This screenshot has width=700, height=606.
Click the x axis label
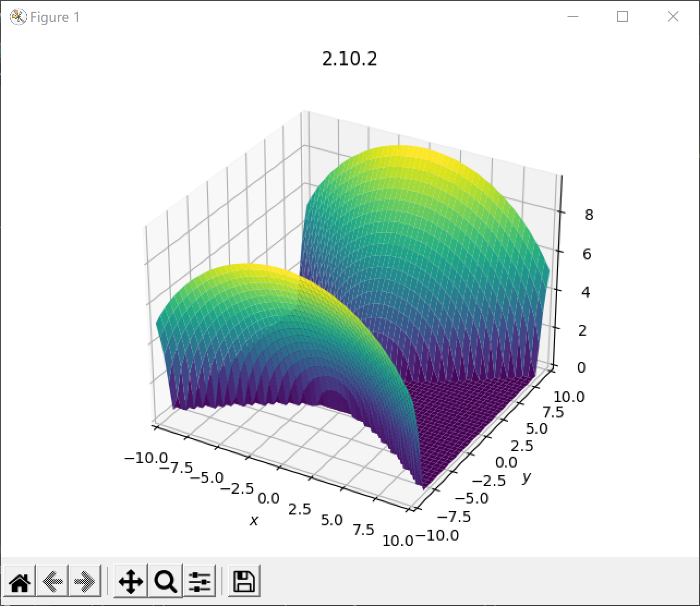(254, 521)
